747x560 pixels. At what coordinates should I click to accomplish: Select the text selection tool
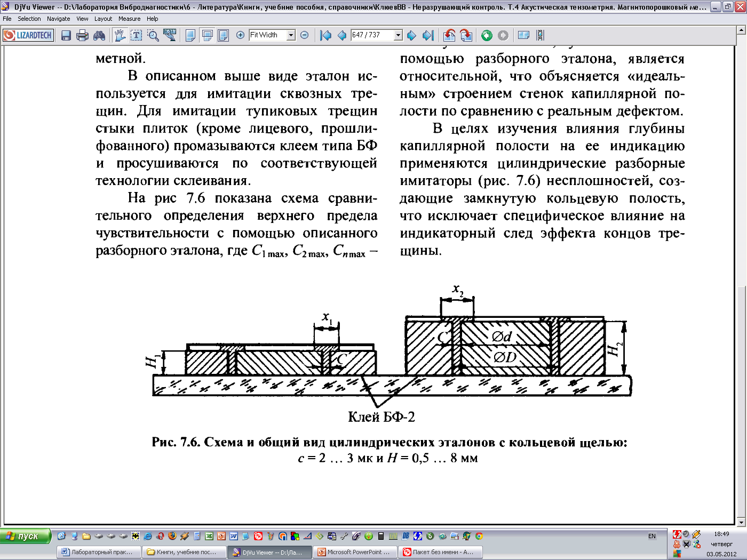(x=137, y=35)
